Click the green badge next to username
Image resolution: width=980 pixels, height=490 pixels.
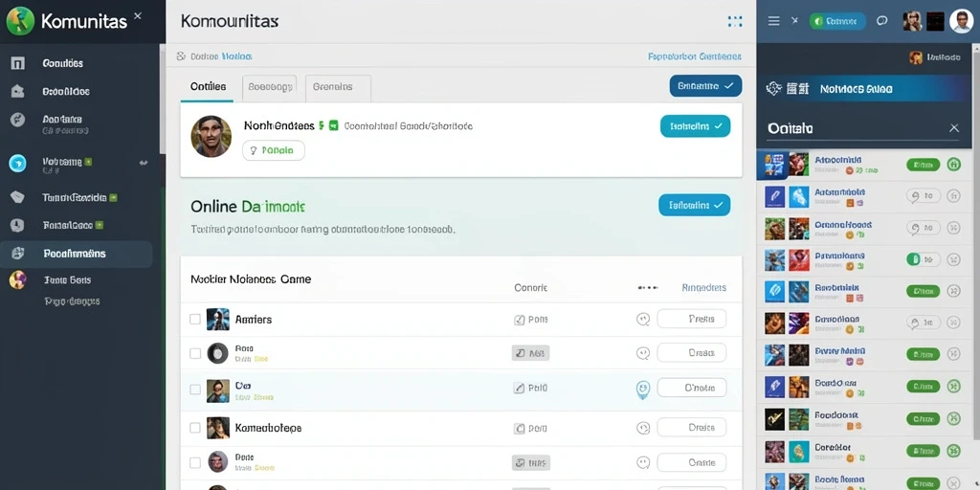(333, 125)
